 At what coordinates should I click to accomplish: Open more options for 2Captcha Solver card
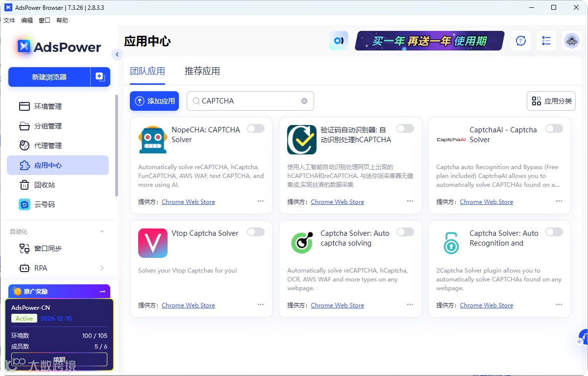pyautogui.click(x=559, y=305)
